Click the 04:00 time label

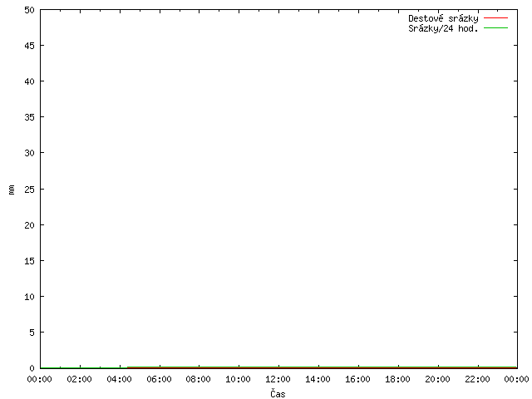(119, 379)
